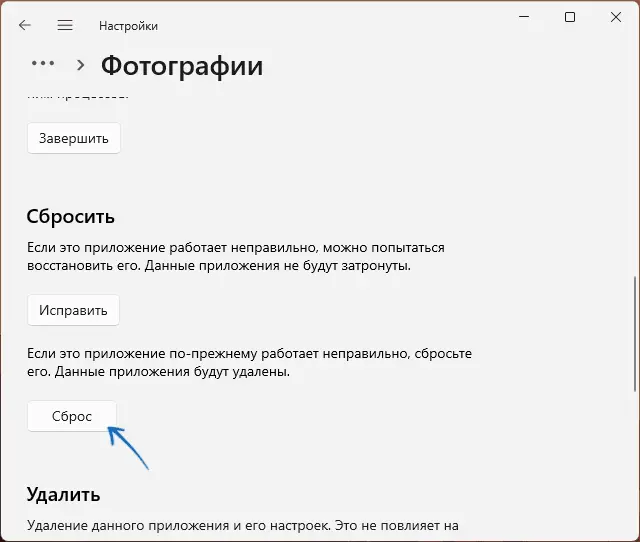Click the description text above Исправить
The image size is (640, 542).
coord(236,257)
